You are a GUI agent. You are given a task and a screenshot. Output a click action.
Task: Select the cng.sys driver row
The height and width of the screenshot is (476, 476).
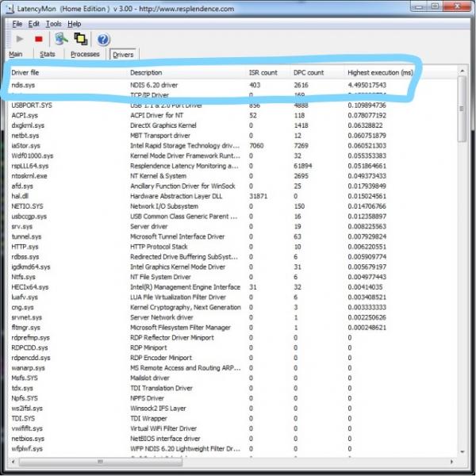[232, 307]
